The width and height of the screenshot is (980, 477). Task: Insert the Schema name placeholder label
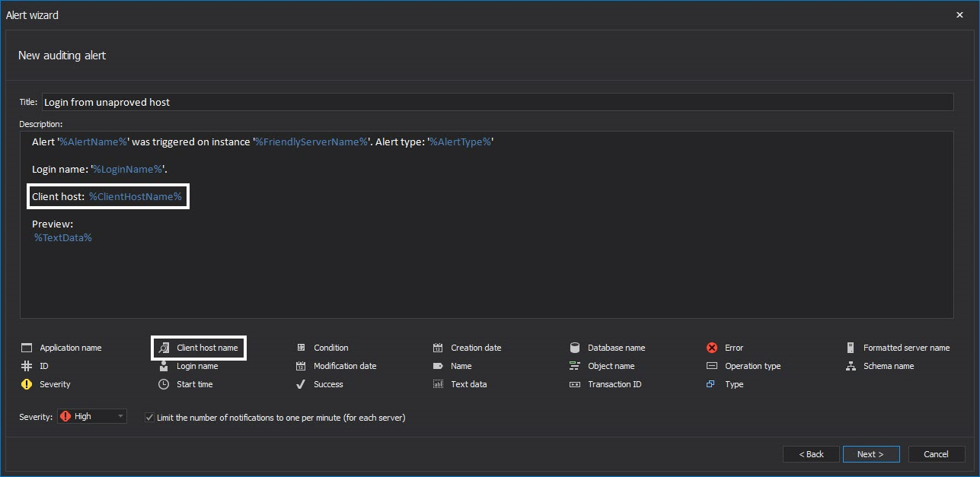pyautogui.click(x=889, y=366)
